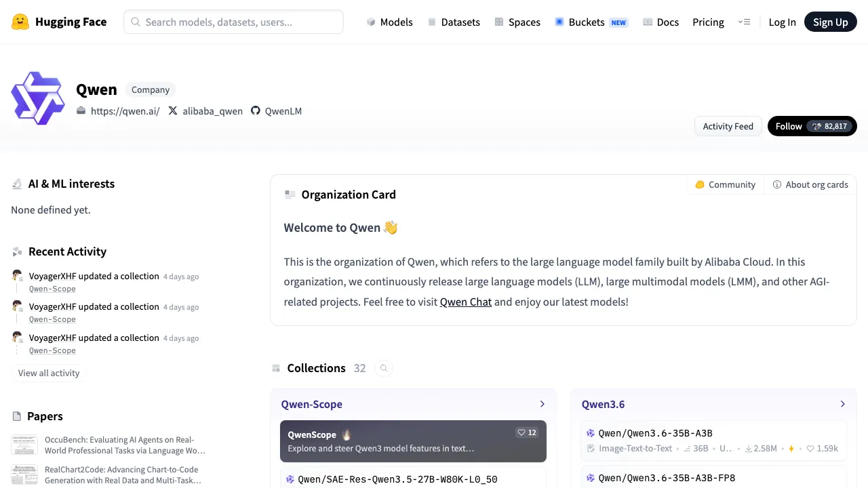Click the AI & ML interests icon

pos(17,184)
